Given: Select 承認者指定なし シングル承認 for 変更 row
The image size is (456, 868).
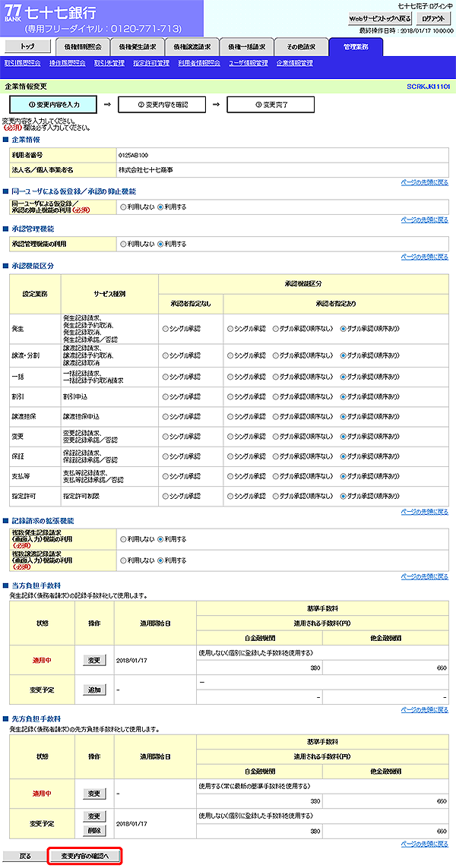Looking at the screenshot, I should 165,437.
